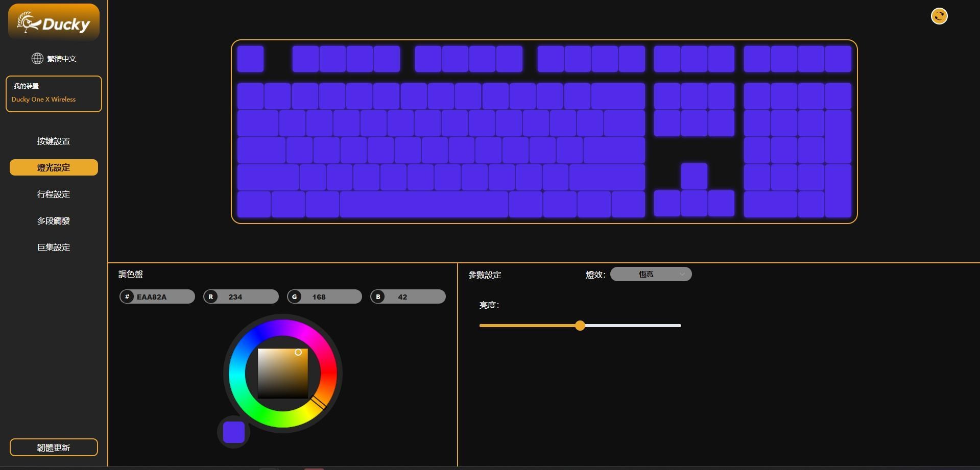Open 多段觸發 multi-stage trigger page
Screen dimensions: 980x470
click(x=54, y=221)
